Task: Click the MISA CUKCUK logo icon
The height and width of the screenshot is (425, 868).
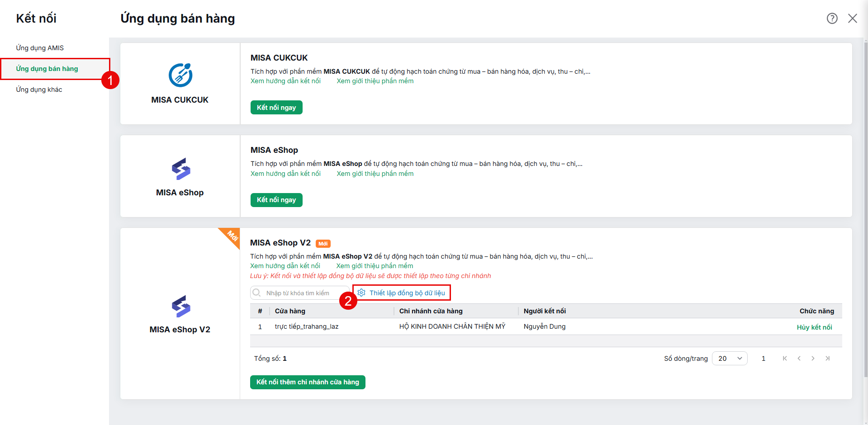Action: pos(180,75)
